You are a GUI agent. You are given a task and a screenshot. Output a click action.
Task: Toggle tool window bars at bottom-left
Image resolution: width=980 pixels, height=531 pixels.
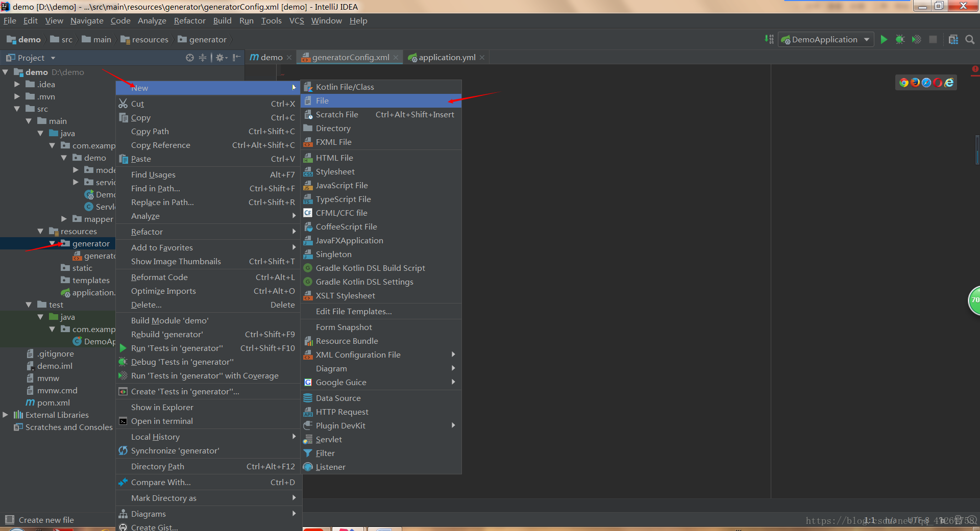9,520
